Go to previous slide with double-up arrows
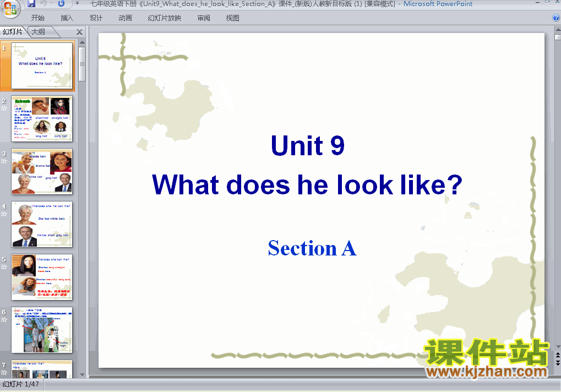The image size is (561, 392). (558, 356)
